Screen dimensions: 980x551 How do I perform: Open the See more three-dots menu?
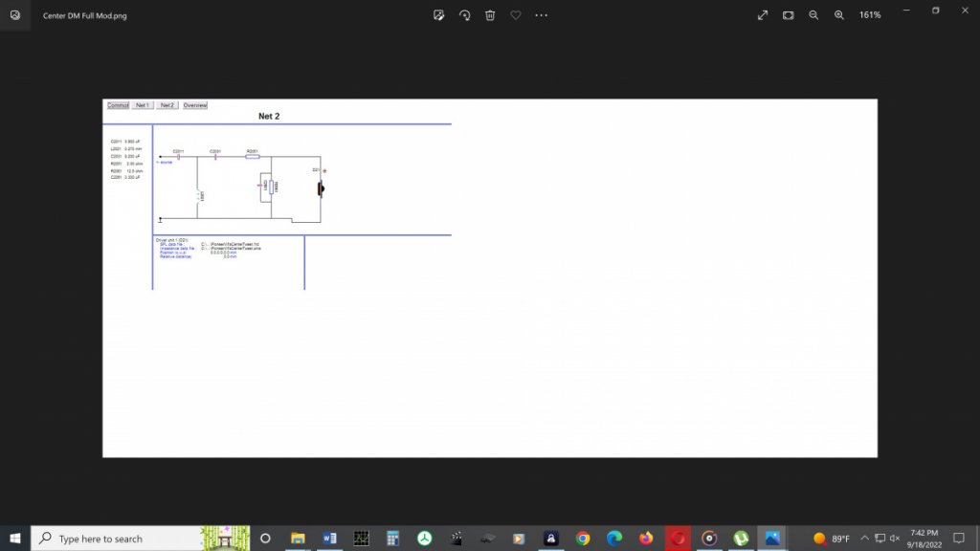542,15
